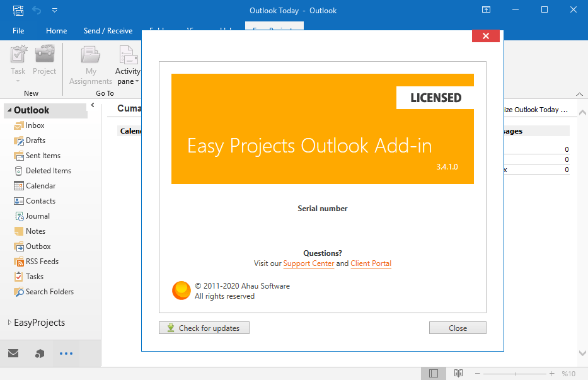
Task: Open the Inbox folder
Action: click(35, 125)
